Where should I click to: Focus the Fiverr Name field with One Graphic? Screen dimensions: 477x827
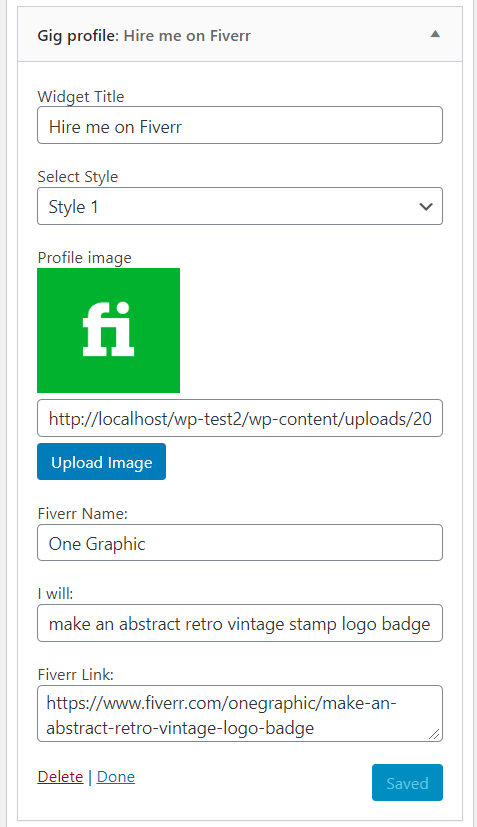pyautogui.click(x=240, y=543)
